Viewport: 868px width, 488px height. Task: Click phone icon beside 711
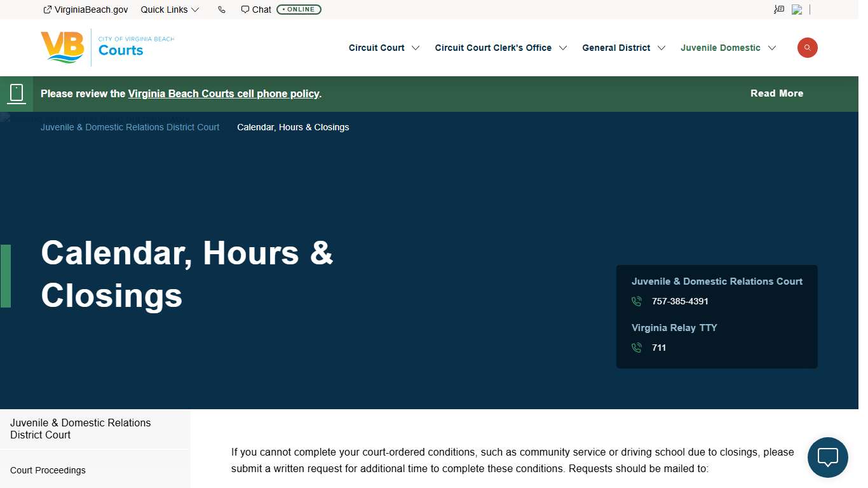(x=637, y=348)
